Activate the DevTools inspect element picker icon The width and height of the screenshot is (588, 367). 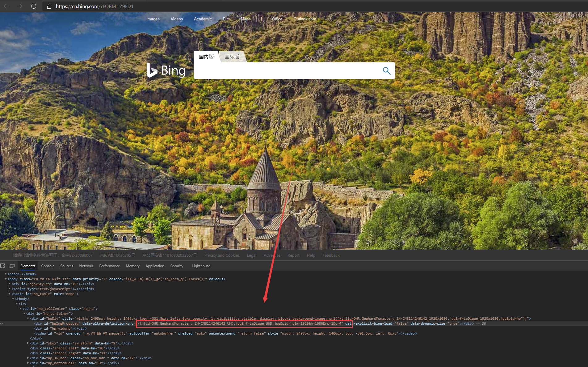[x=3, y=266]
